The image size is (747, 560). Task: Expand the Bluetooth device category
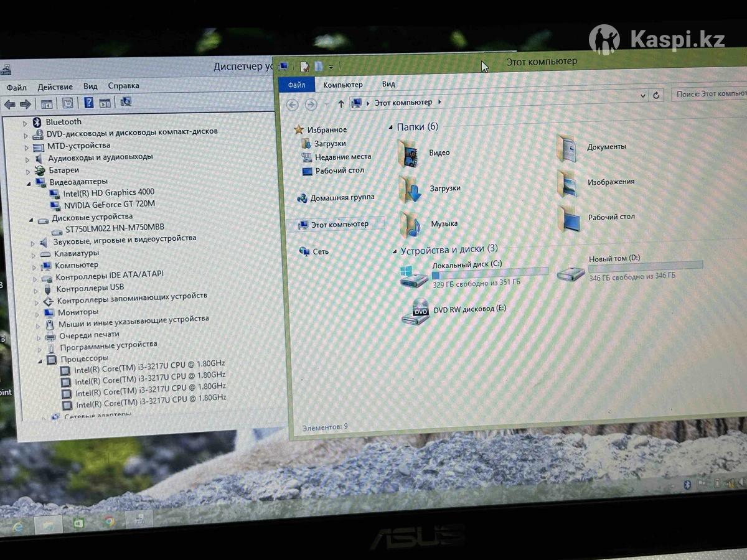click(26, 123)
